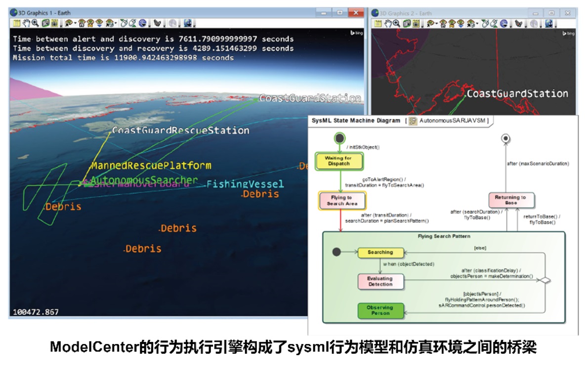Image resolution: width=588 pixels, height=381 pixels.
Task: Select the Flying to Search Area state
Action: (x=341, y=201)
